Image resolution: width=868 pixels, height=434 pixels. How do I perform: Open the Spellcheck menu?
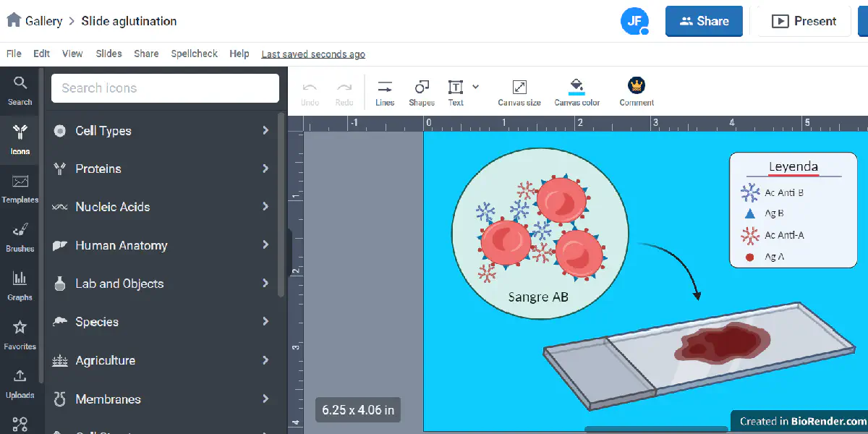pos(194,54)
